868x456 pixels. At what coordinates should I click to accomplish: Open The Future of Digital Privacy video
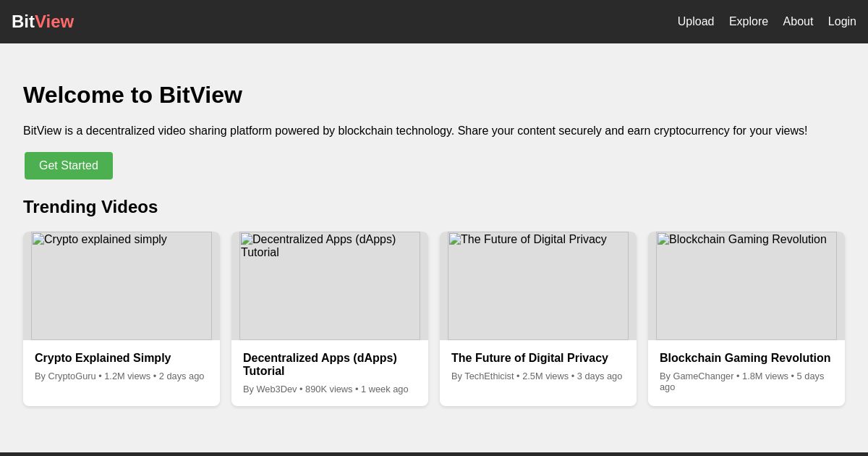[529, 358]
